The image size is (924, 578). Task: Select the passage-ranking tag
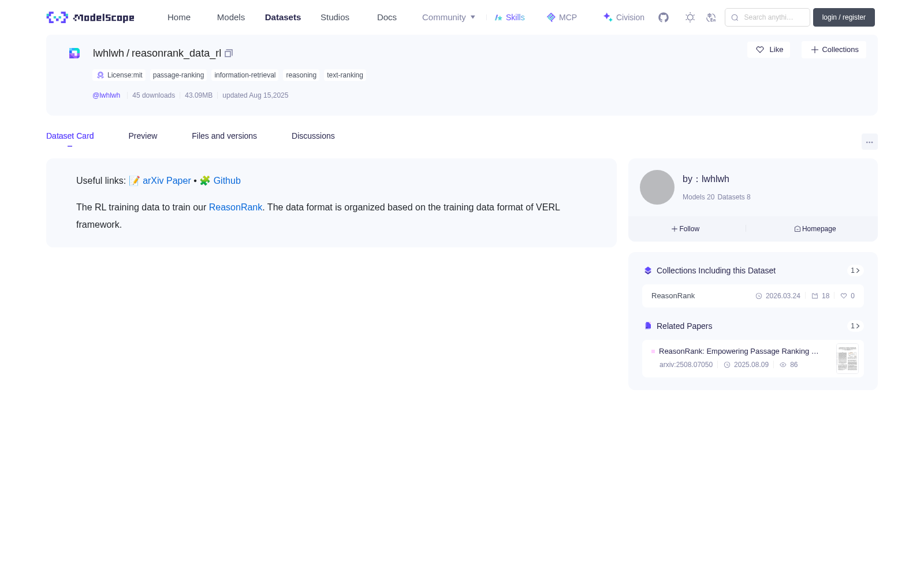coord(178,75)
